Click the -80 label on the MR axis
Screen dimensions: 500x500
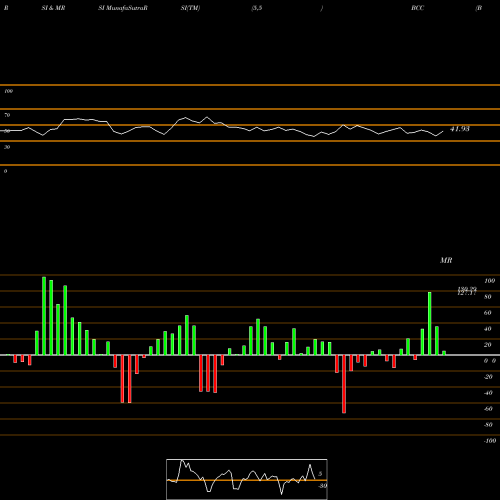[x=488, y=425]
